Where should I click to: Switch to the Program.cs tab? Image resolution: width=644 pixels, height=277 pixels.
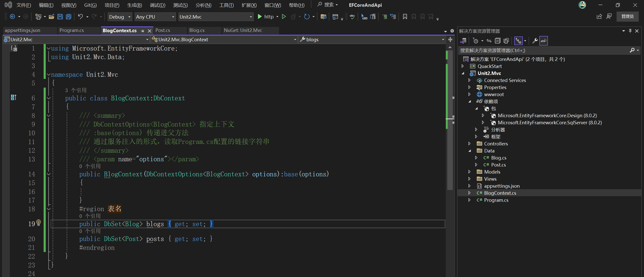71,30
